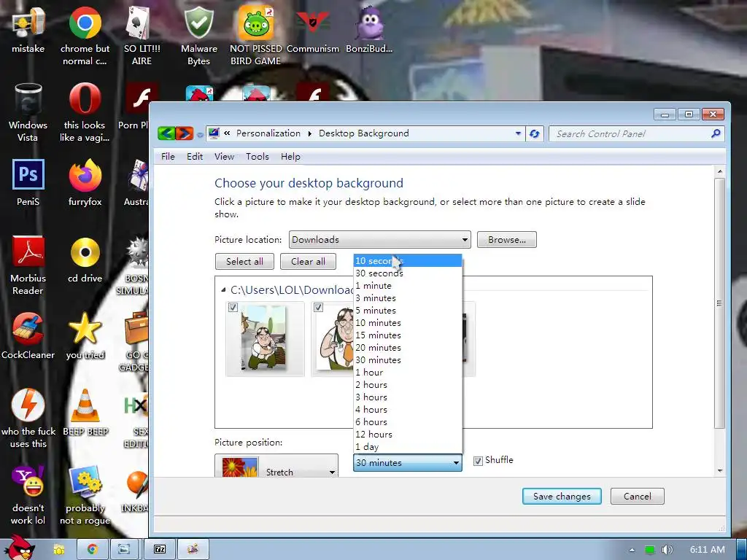
Task: Open the Help menu
Action: (x=290, y=157)
